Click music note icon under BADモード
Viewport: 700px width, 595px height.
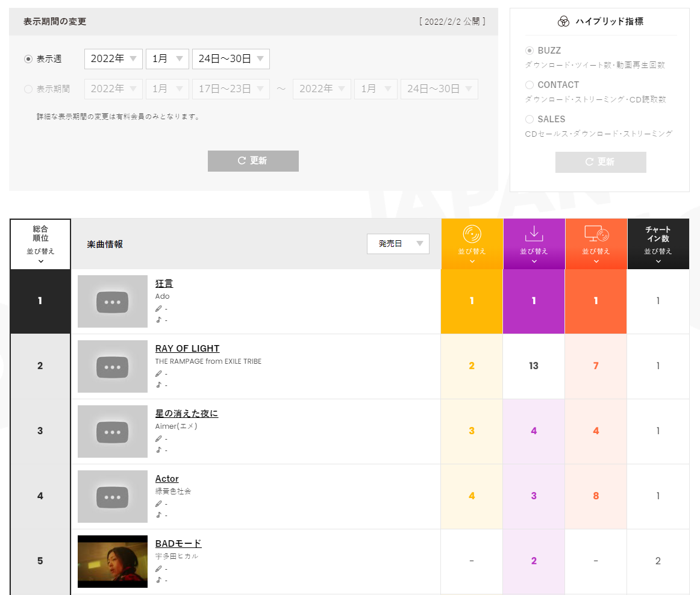pos(158,581)
